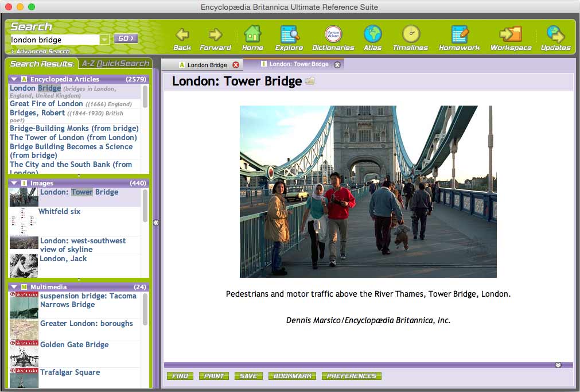The height and width of the screenshot is (392, 580).
Task: Open the A-Z QuickSearch tab
Action: 115,64
